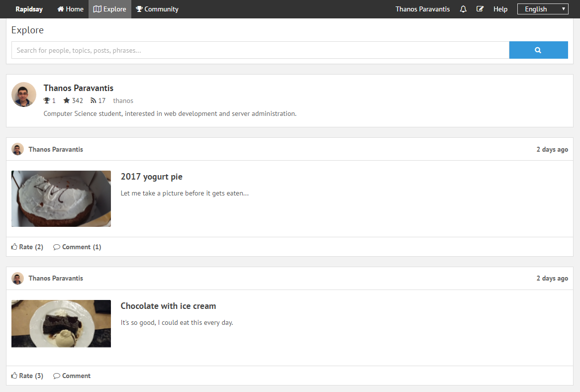This screenshot has width=580, height=392.
Task: Open Thanos Paravantis user menu in navbar
Action: 422,9
